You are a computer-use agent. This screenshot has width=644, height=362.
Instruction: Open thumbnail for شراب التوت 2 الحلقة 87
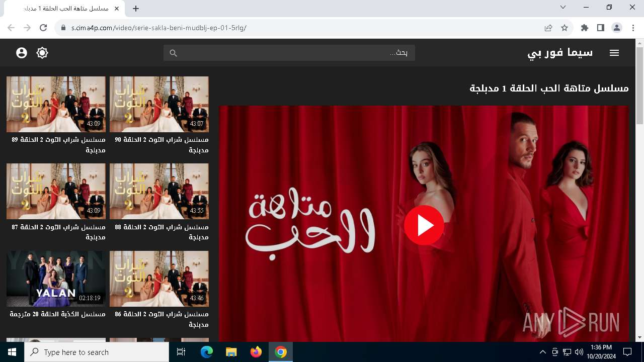(56, 191)
